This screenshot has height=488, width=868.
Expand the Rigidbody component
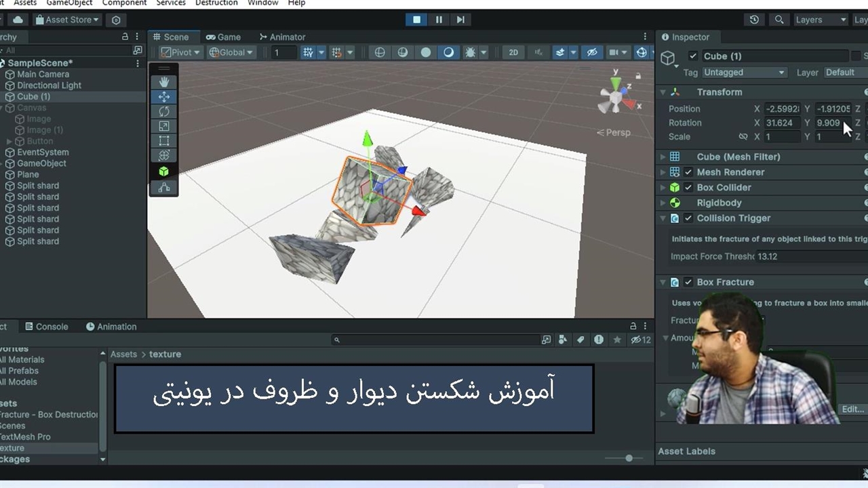tap(663, 203)
